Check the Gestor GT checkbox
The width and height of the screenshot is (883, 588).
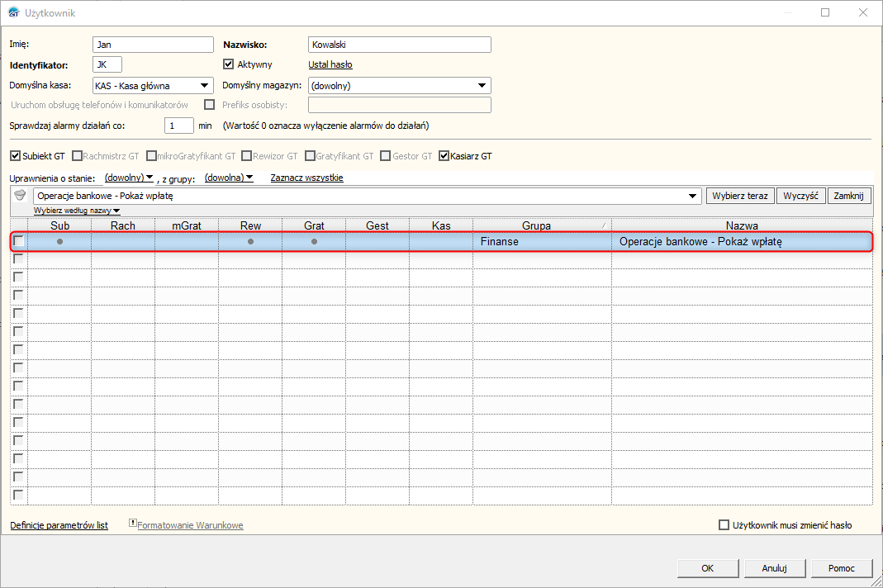[385, 156]
